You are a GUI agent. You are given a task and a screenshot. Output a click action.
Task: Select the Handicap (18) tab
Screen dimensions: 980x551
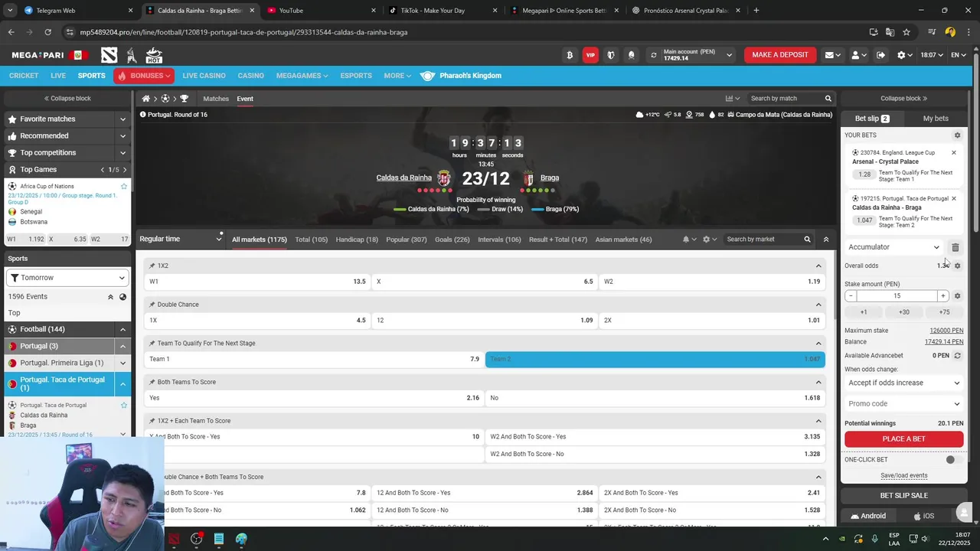tap(357, 240)
